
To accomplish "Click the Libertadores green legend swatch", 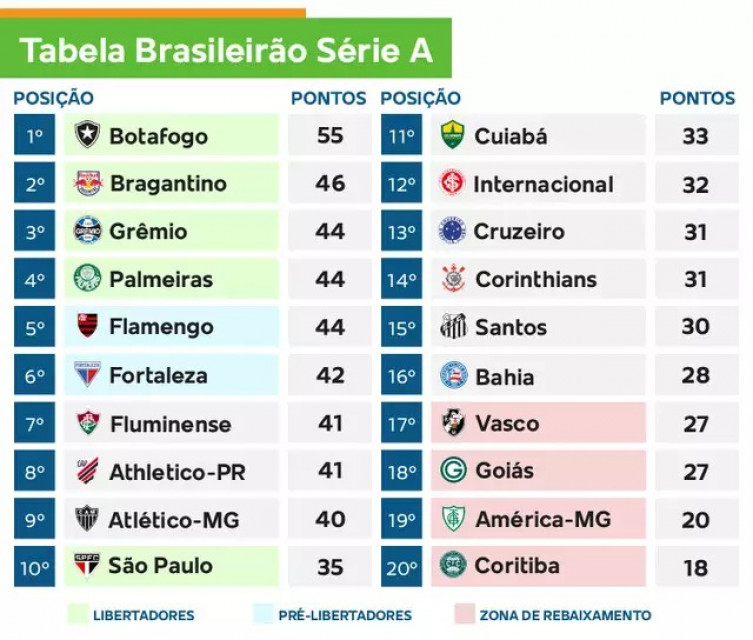I will [78, 614].
